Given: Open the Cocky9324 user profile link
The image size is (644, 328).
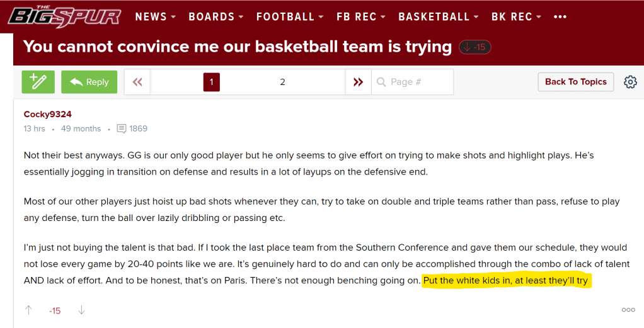Looking at the screenshot, I should click(x=47, y=114).
